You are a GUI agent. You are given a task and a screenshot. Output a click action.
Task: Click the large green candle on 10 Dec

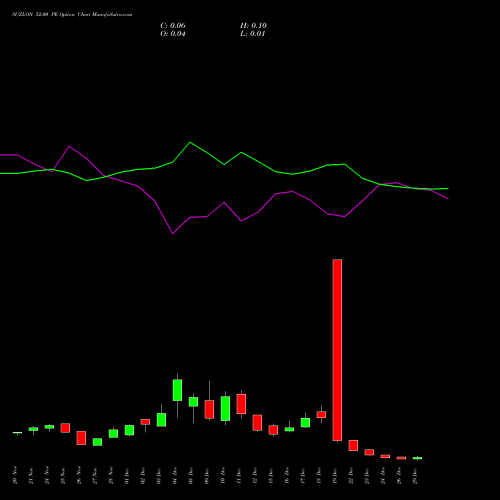point(225,408)
